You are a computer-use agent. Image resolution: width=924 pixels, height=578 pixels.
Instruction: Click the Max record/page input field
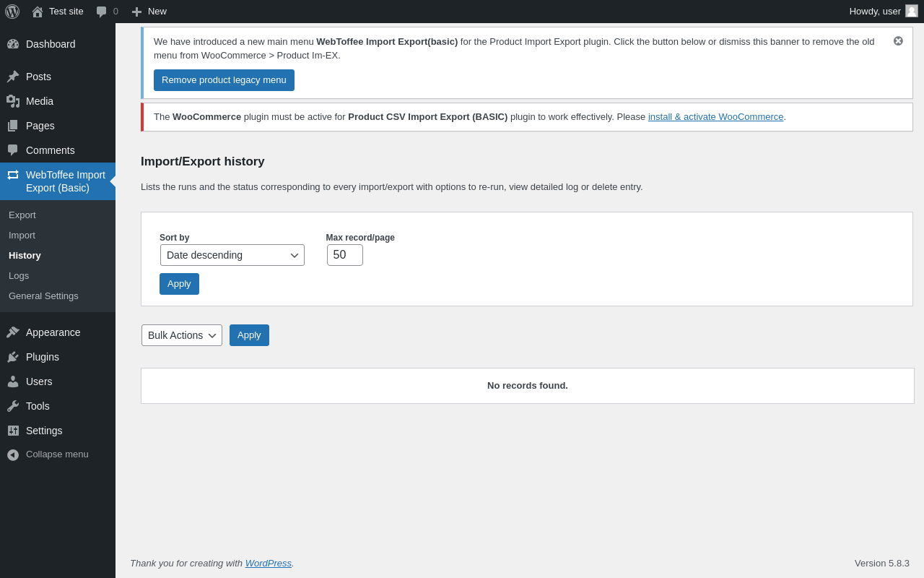point(345,255)
